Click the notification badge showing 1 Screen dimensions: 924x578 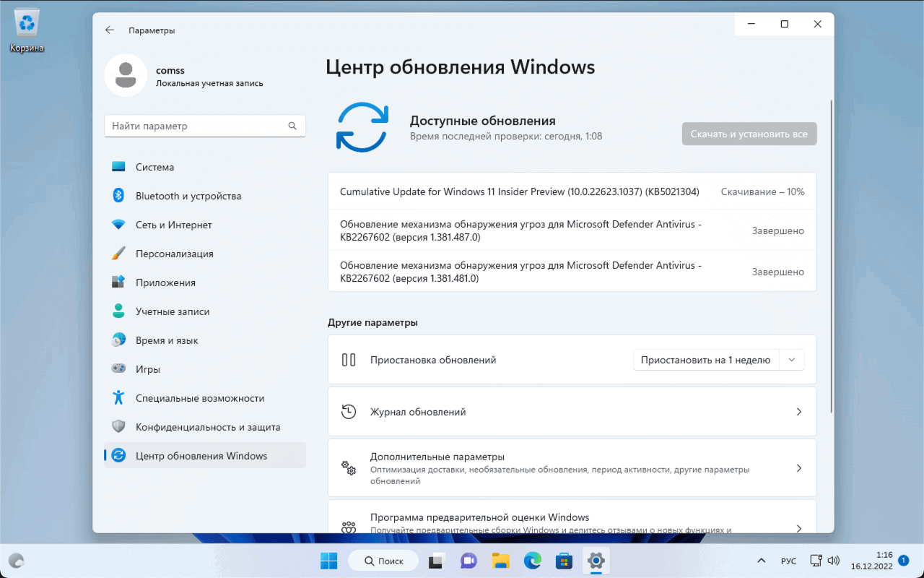coord(903,560)
